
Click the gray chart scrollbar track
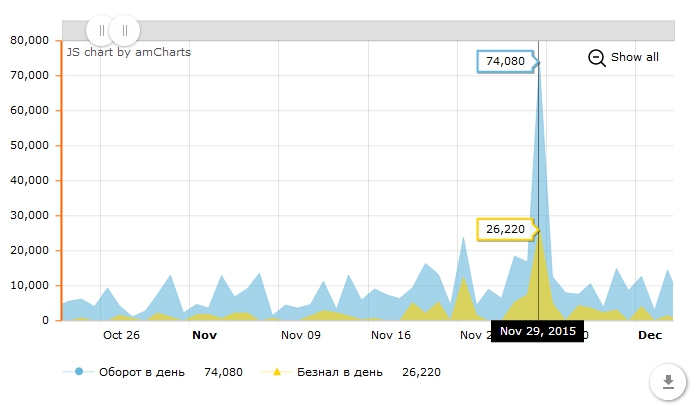400,30
